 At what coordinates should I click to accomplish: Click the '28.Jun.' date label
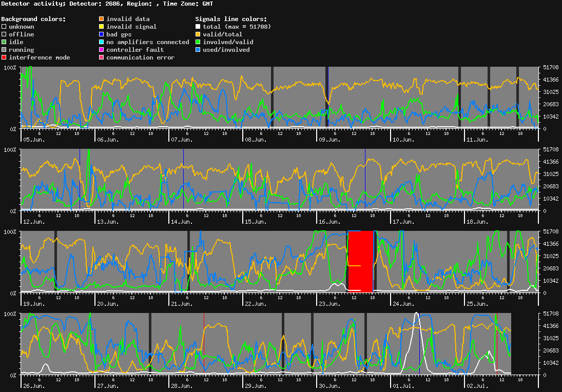tap(182, 386)
